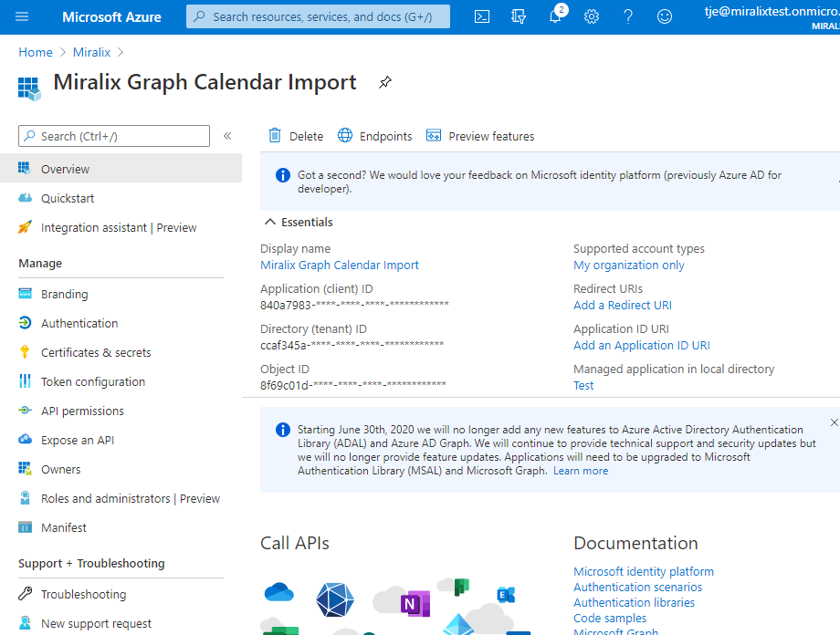Click the Expose an API cloud icon
Viewport: 840px width, 635px height.
point(26,439)
